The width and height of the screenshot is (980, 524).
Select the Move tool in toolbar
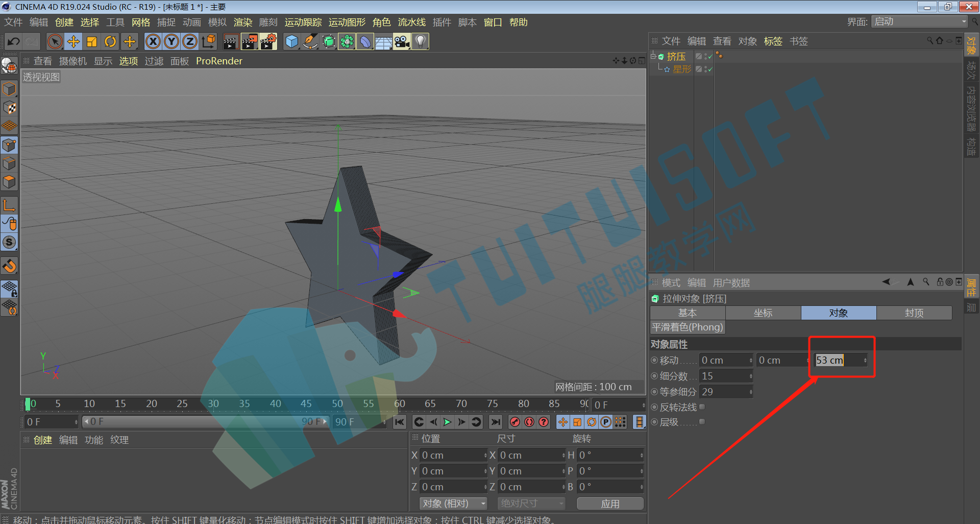[73, 42]
